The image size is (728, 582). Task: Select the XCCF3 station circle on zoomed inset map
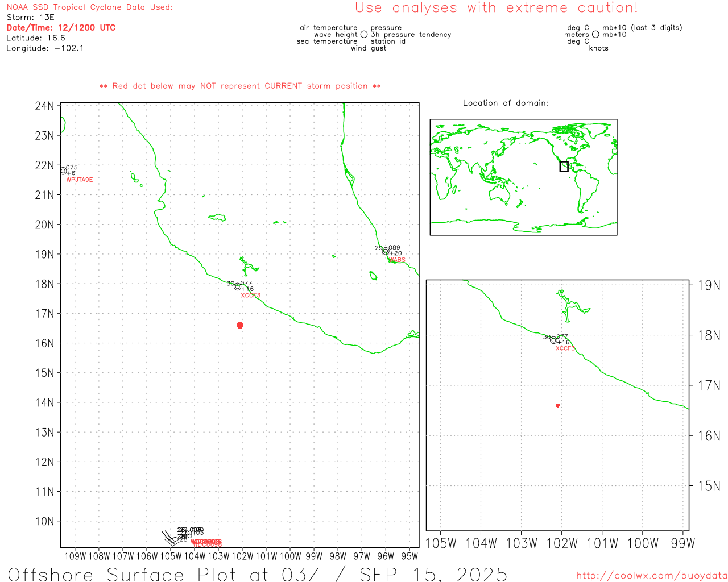553,340
